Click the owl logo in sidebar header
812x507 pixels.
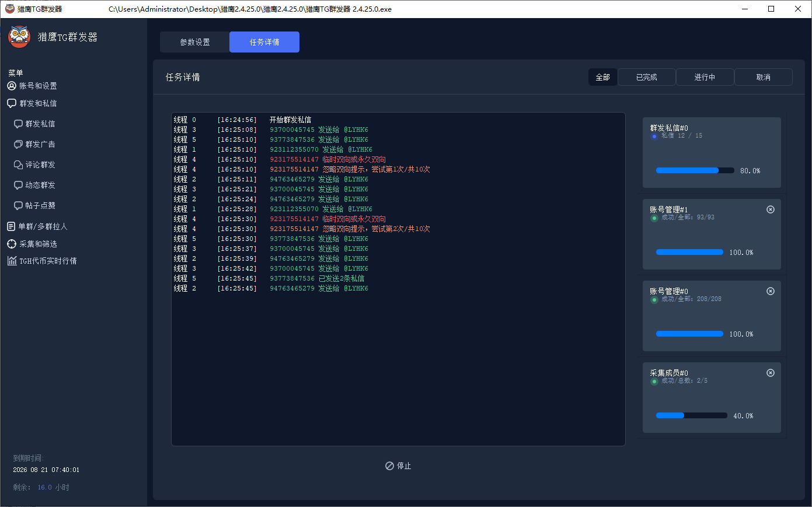(19, 37)
